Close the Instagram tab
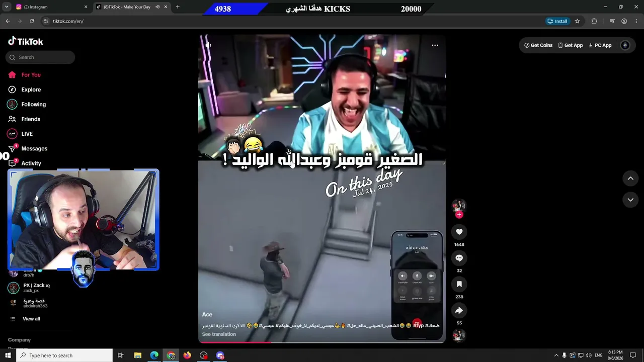The height and width of the screenshot is (362, 644). pyautogui.click(x=86, y=7)
